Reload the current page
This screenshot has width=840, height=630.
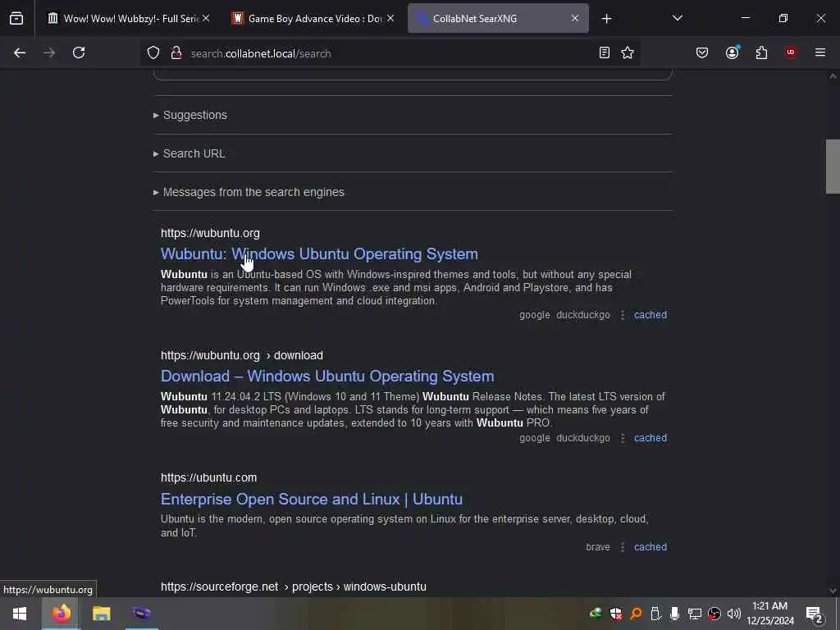click(x=79, y=53)
